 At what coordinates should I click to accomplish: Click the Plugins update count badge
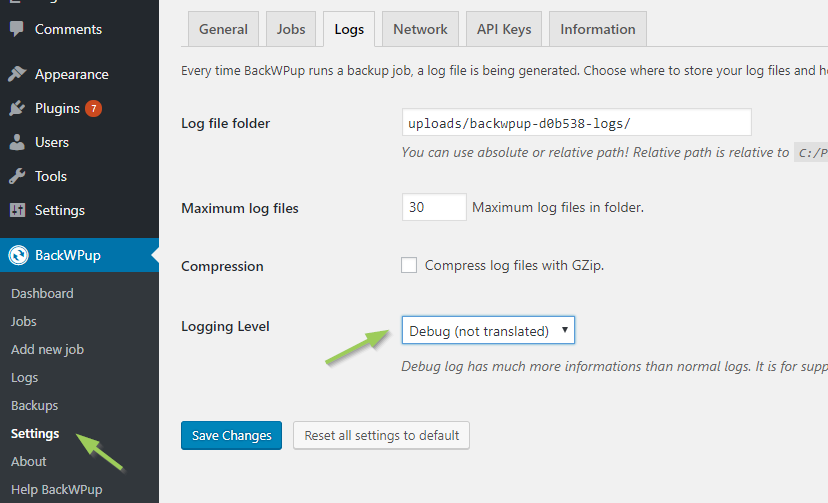(x=93, y=108)
